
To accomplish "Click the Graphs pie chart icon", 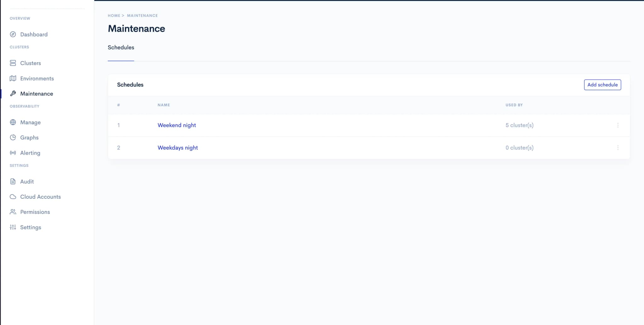I will click(13, 137).
